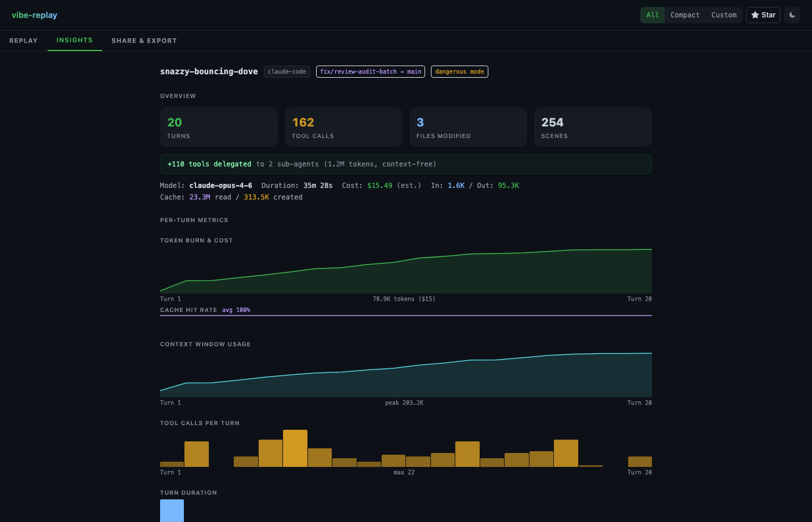The width and height of the screenshot is (812, 522).
Task: Select the All view filter
Action: (x=652, y=15)
